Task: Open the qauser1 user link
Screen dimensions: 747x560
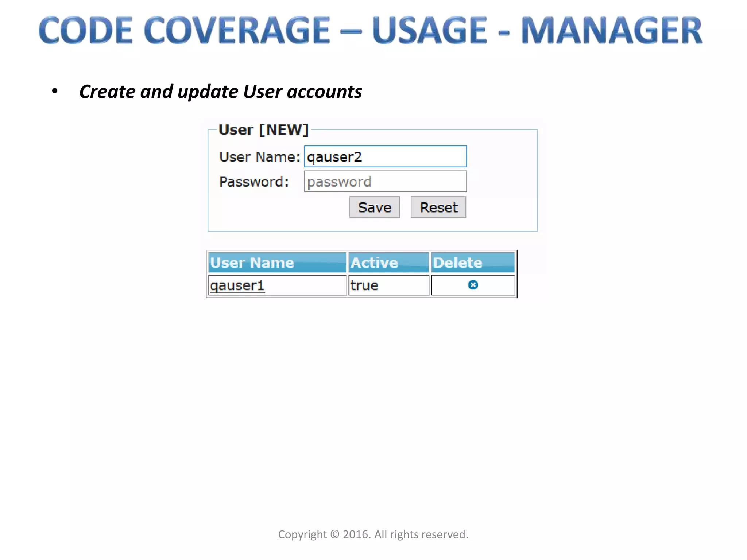Action: (237, 285)
